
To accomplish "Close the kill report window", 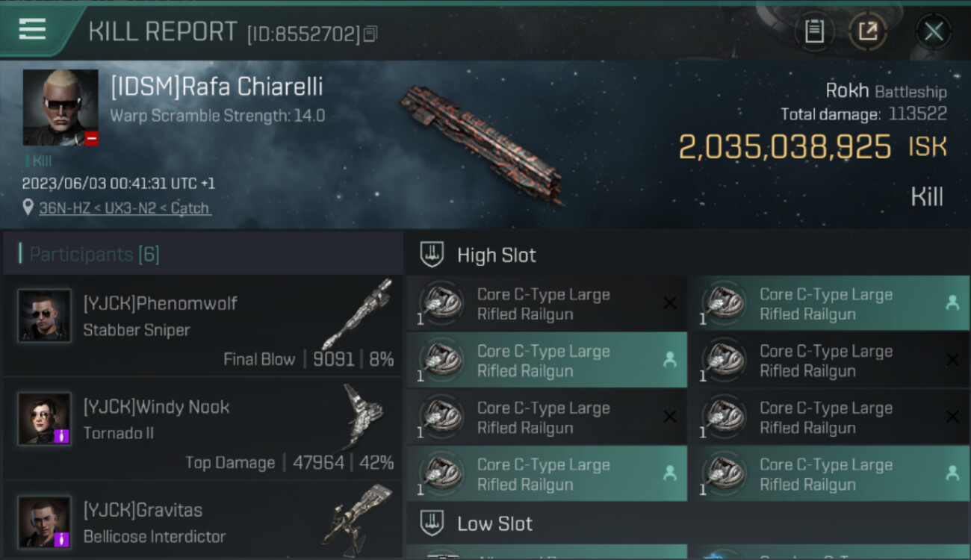I will coord(933,31).
